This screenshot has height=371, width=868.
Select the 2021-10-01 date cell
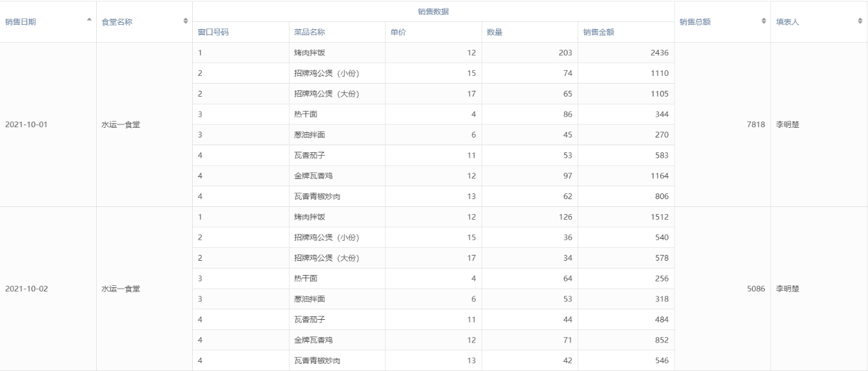coord(26,125)
